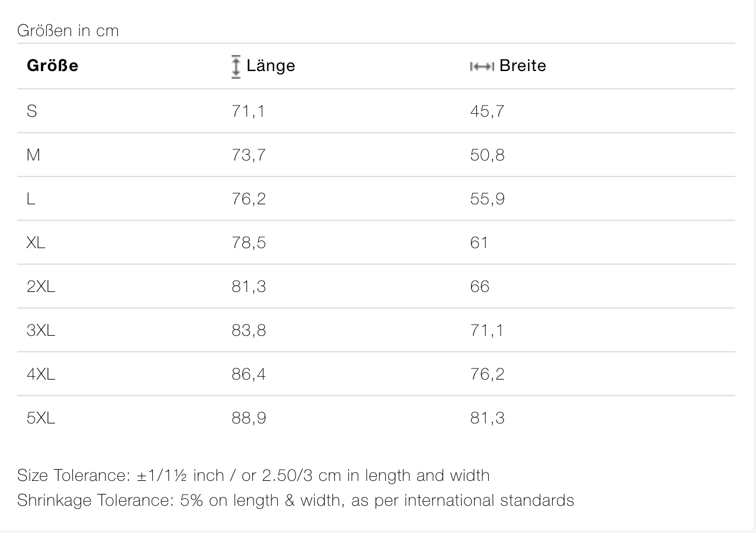Click the "Größen in cm" caption
The width and height of the screenshot is (756, 533).
[68, 31]
